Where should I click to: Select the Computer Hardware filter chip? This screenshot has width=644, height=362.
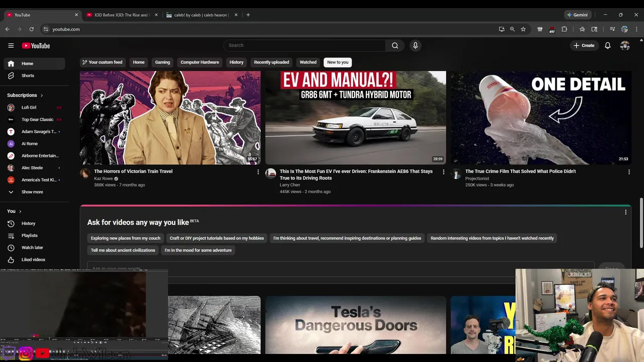200,62
